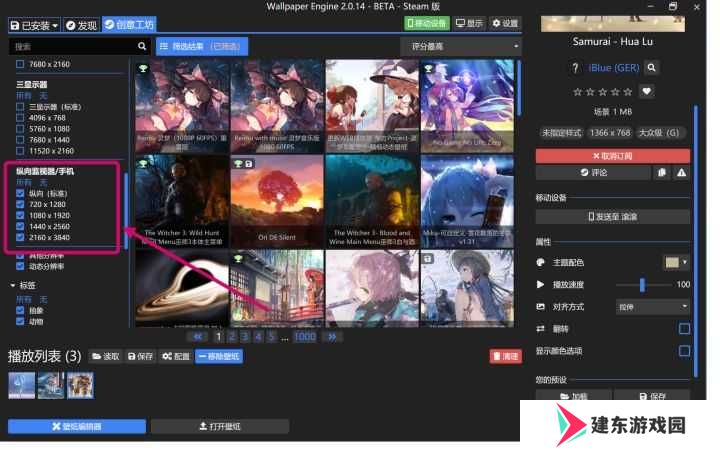Click the red 取消订阅 unsubscribe button
The height and width of the screenshot is (450, 720).
pos(613,156)
